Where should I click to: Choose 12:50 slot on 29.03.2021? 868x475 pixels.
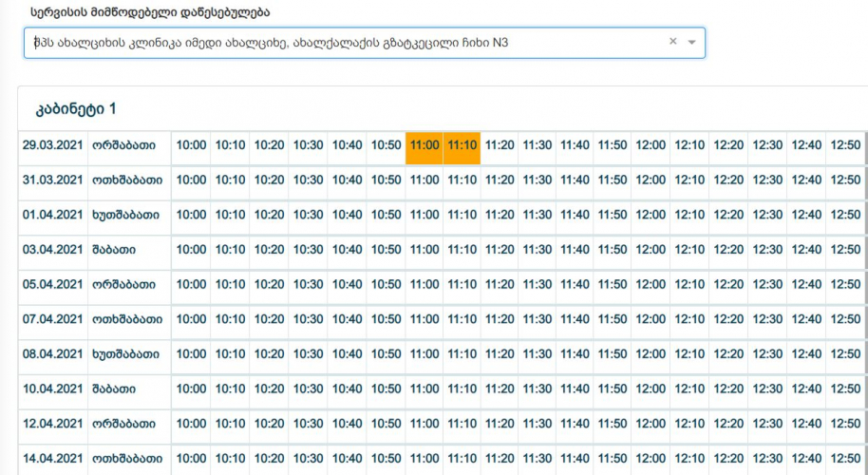(845, 145)
